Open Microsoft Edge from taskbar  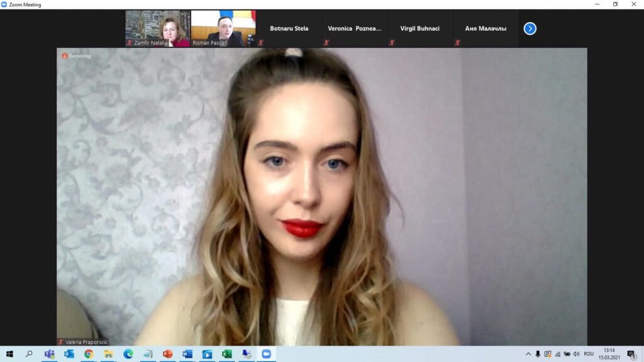tap(128, 354)
